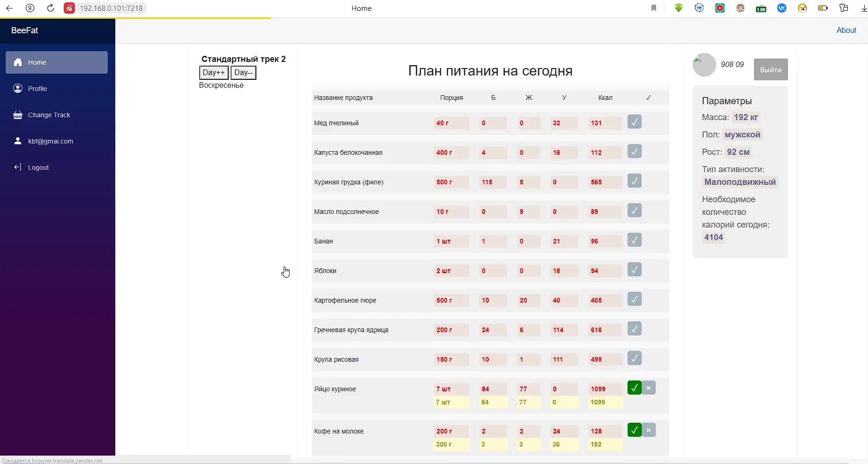The width and height of the screenshot is (868, 464).
Task: Open the green download extension icon
Action: pyautogui.click(x=679, y=8)
